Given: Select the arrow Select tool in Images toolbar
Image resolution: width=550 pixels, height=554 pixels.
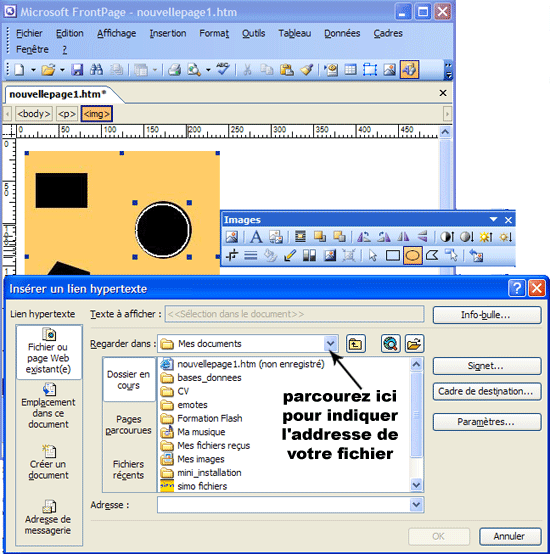Looking at the screenshot, I should [373, 255].
